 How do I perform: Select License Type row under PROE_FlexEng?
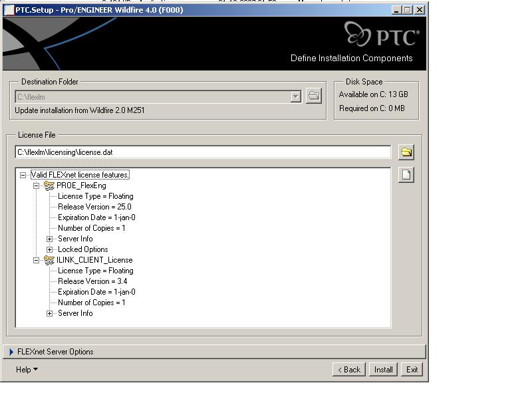95,196
